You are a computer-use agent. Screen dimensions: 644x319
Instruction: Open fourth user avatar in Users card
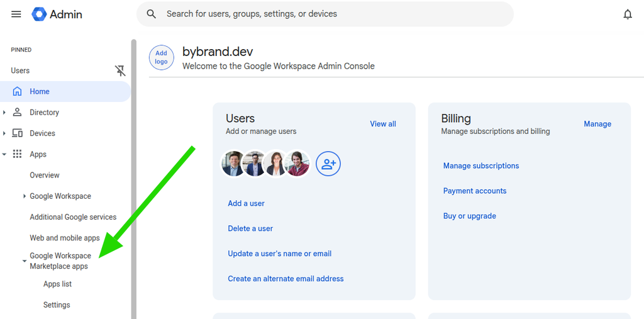tap(297, 164)
